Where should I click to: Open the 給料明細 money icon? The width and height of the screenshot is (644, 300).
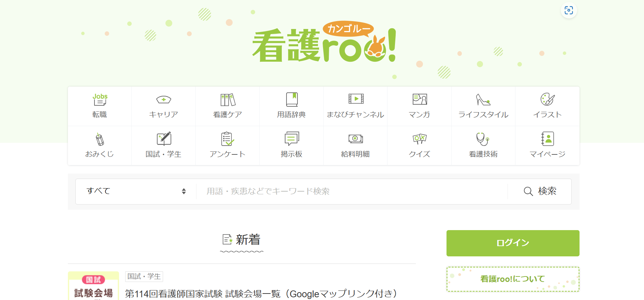tap(355, 139)
